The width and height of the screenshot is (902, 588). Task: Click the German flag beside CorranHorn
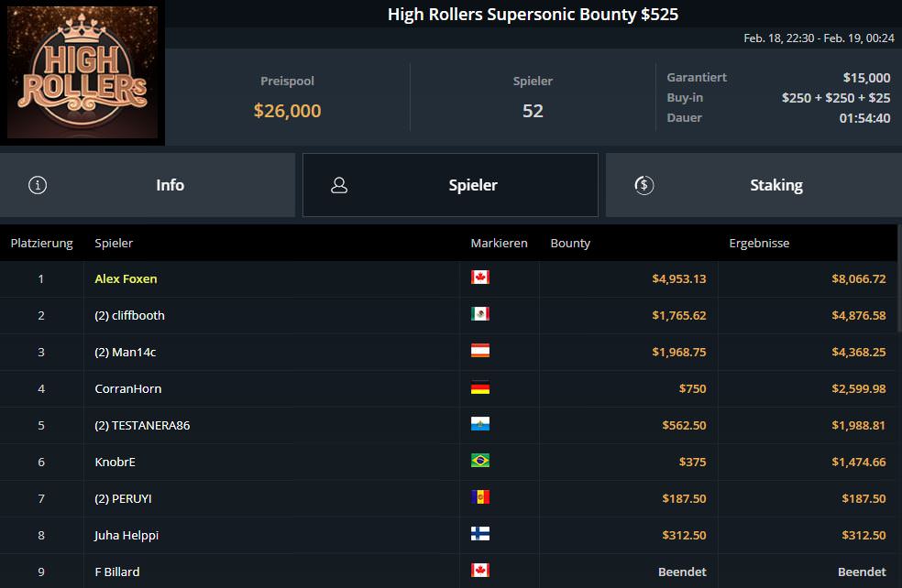[479, 387]
